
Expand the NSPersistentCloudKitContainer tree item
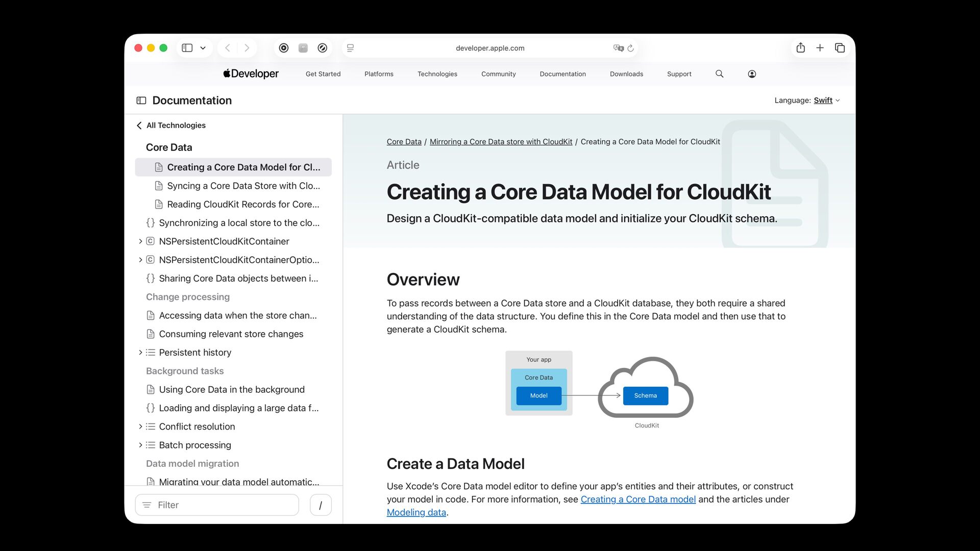coord(140,241)
